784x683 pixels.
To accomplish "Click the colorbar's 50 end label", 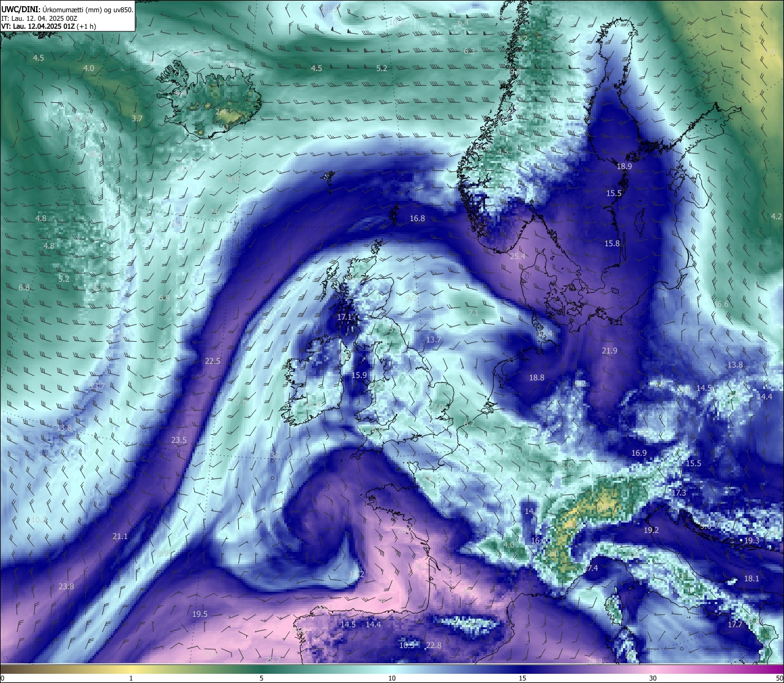I will coord(779,678).
